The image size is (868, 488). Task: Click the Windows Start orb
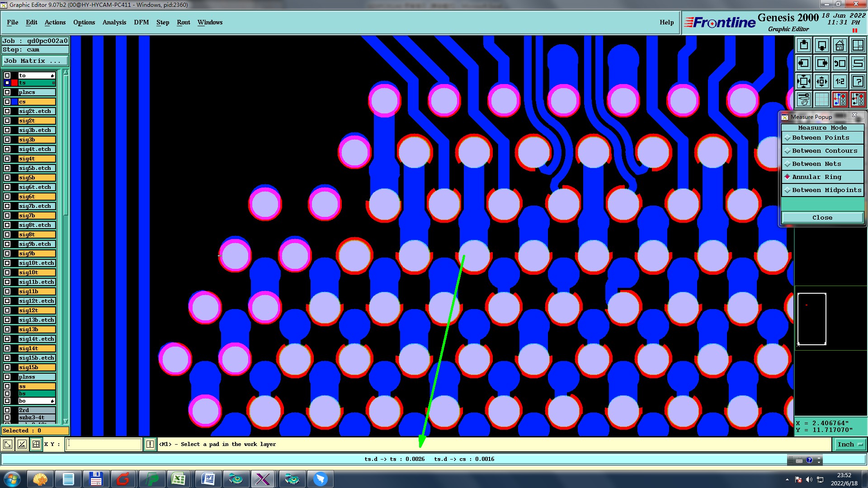pyautogui.click(x=12, y=479)
